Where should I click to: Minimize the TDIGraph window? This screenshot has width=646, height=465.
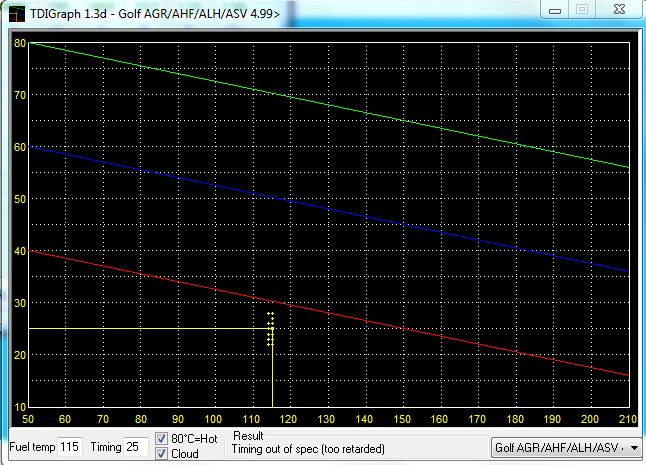[x=553, y=9]
